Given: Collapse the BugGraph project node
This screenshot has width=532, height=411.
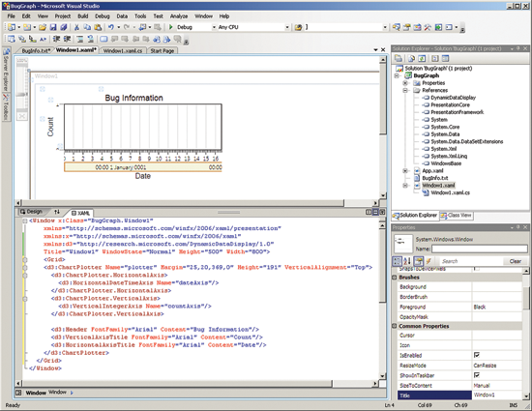Looking at the screenshot, I should pyautogui.click(x=397, y=75).
